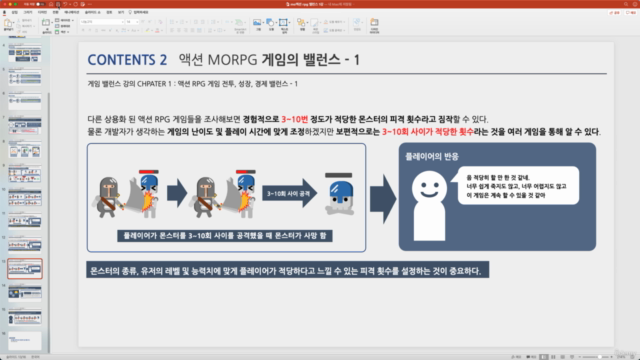Viewport: 640px width, 360px height.
Task: Click the Home icon in title bar
Action: pos(51,4)
